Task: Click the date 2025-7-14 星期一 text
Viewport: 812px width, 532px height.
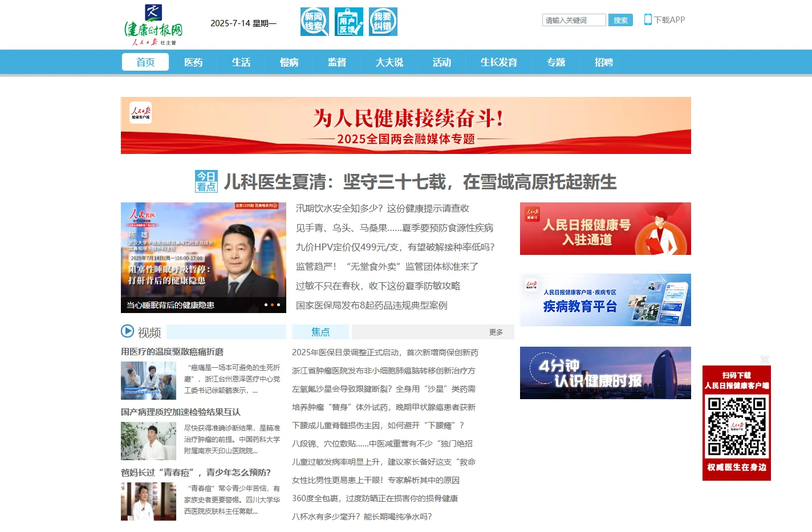Action: [x=243, y=23]
